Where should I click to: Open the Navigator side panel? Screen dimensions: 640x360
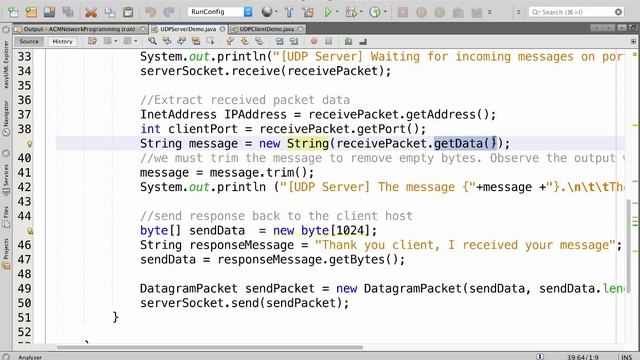coord(6,118)
